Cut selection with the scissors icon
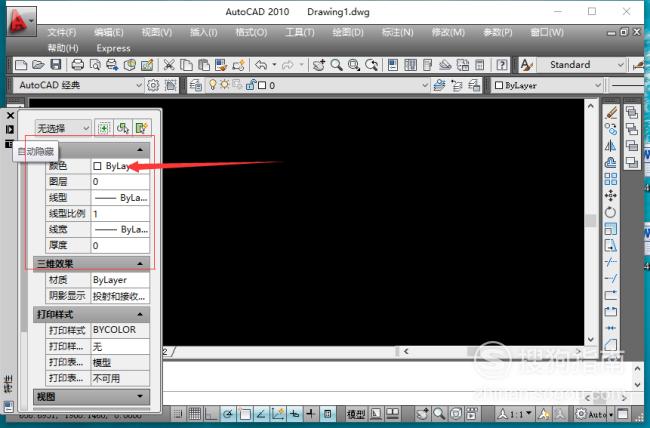Image resolution: width=650 pixels, height=428 pixels. click(169, 65)
